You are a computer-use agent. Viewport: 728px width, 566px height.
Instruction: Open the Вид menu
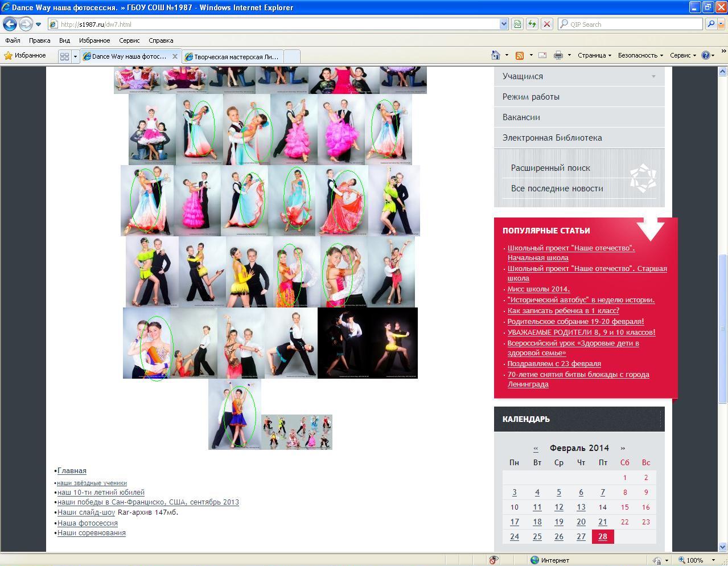(x=64, y=40)
